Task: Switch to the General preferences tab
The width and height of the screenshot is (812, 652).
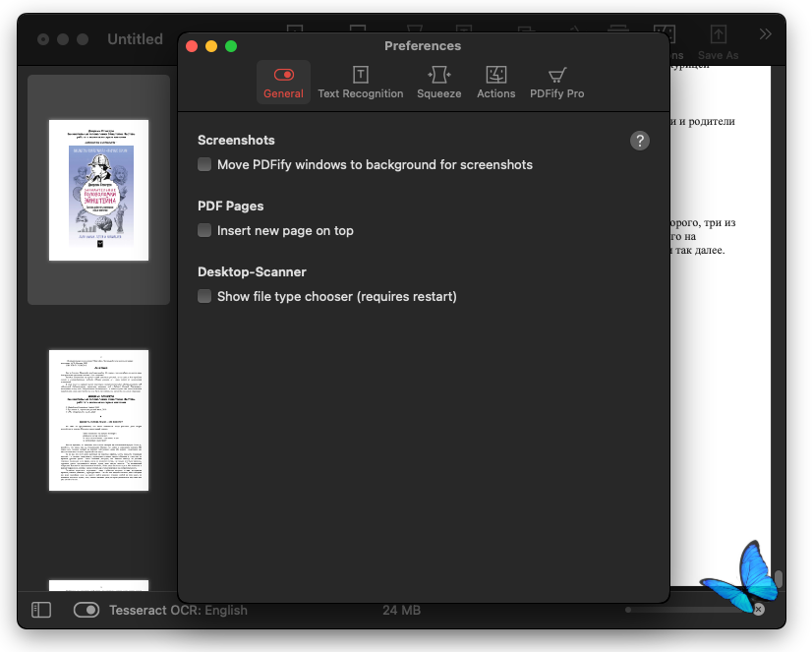Action: [x=283, y=83]
